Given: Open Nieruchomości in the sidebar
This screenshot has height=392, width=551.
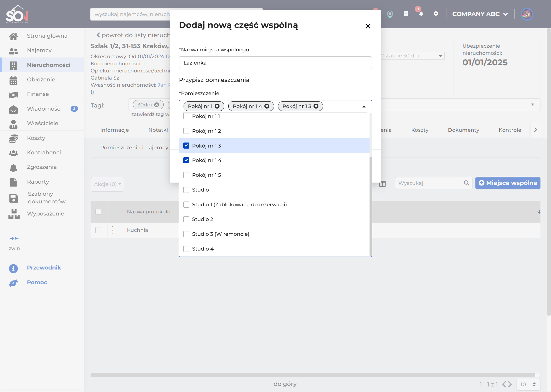Looking at the screenshot, I should pyautogui.click(x=42, y=65).
